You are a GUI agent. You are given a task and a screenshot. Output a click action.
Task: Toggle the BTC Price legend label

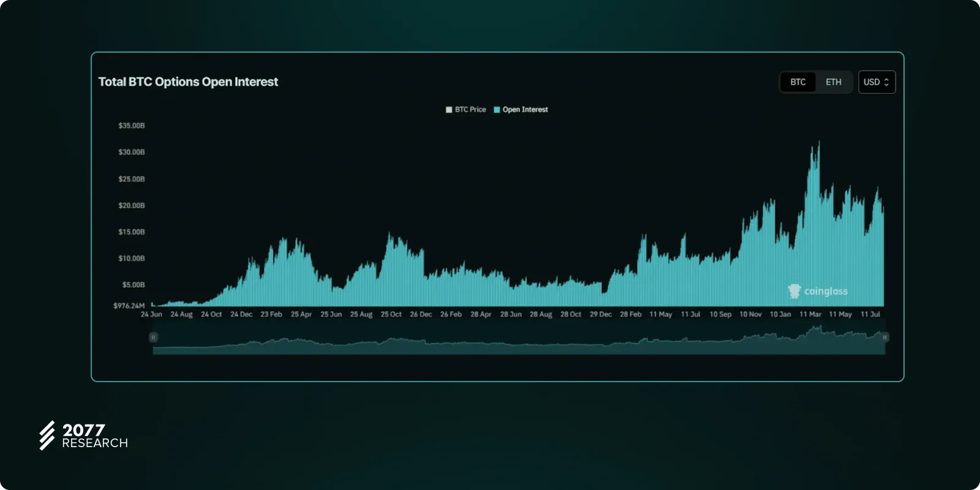tap(470, 110)
